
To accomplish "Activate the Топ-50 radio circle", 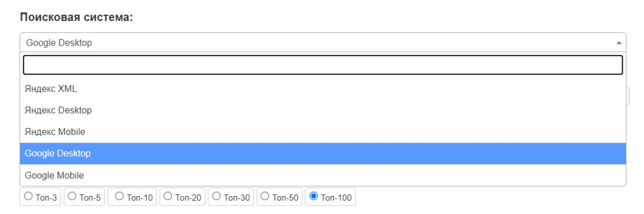I will (x=265, y=196).
